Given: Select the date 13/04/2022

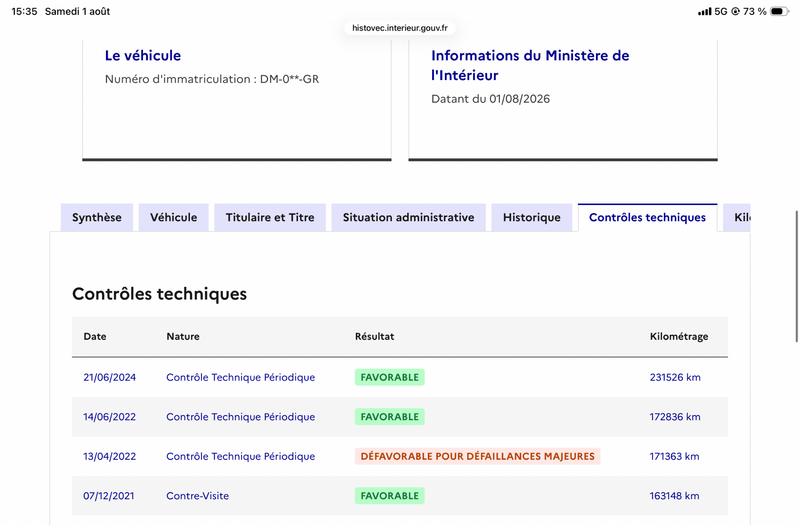Looking at the screenshot, I should coord(110,457).
